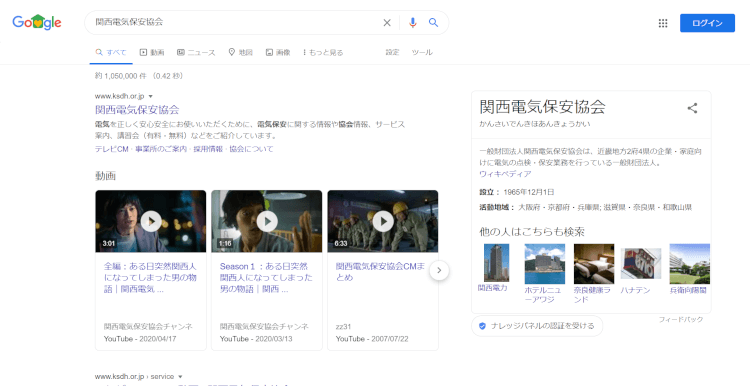Click the 設立 label in knowledge panel
The height and width of the screenshot is (386, 750).
tap(488, 192)
